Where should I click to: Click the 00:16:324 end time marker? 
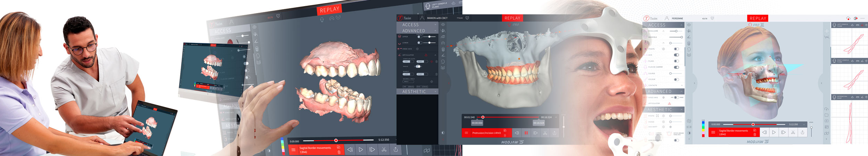pos(539,123)
